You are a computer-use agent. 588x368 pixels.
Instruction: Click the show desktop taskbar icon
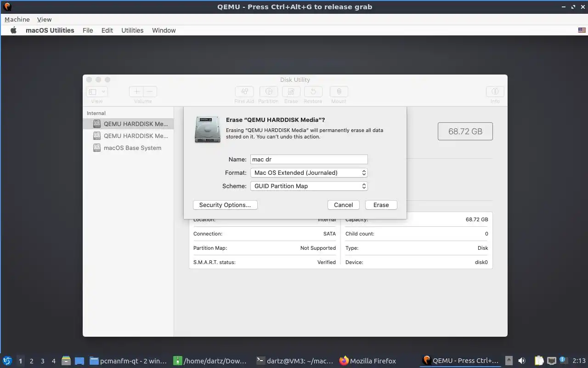79,361
